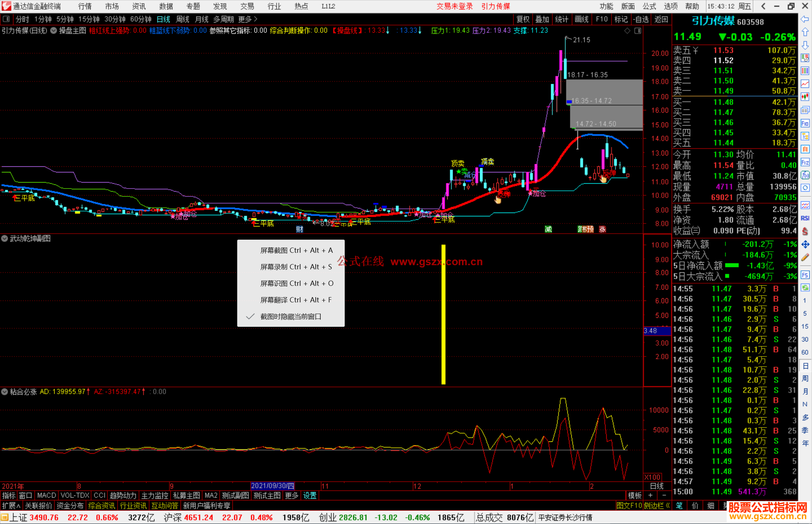Screen dimensions: 812x524
Task: Click the diamond icon above the main chart
Action: pyautogui.click(x=627, y=31)
